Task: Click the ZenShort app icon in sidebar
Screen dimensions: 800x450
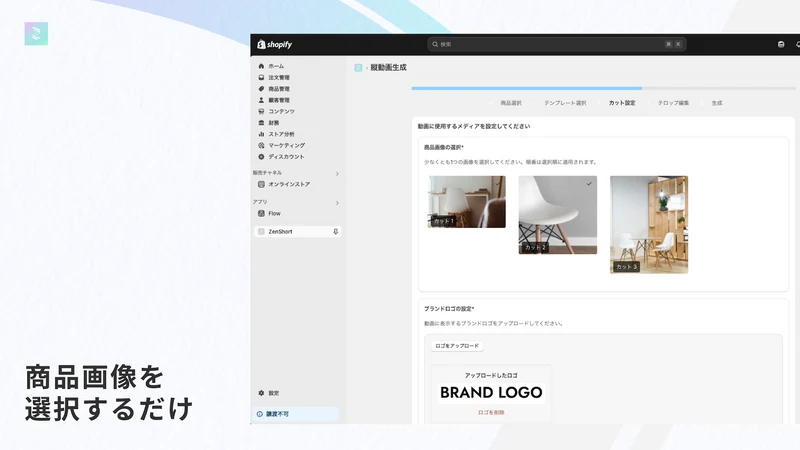Action: (x=261, y=232)
